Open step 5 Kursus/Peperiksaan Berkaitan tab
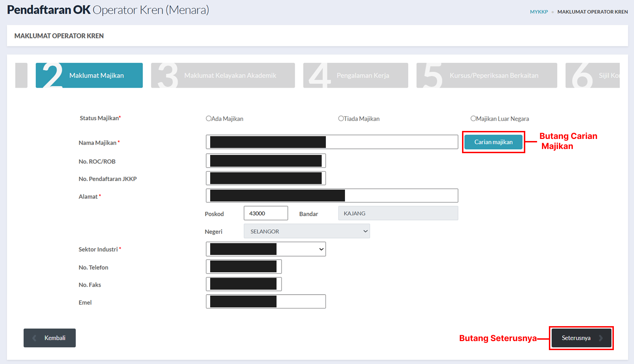The height and width of the screenshot is (364, 634). (486, 75)
